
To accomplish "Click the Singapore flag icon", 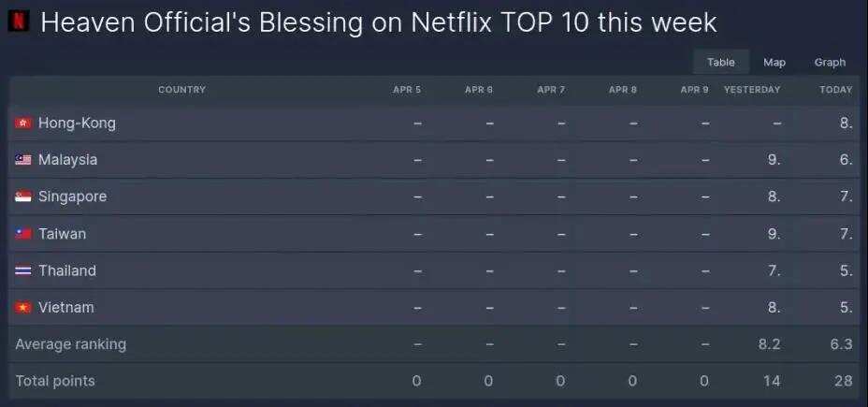I will click(x=23, y=197).
